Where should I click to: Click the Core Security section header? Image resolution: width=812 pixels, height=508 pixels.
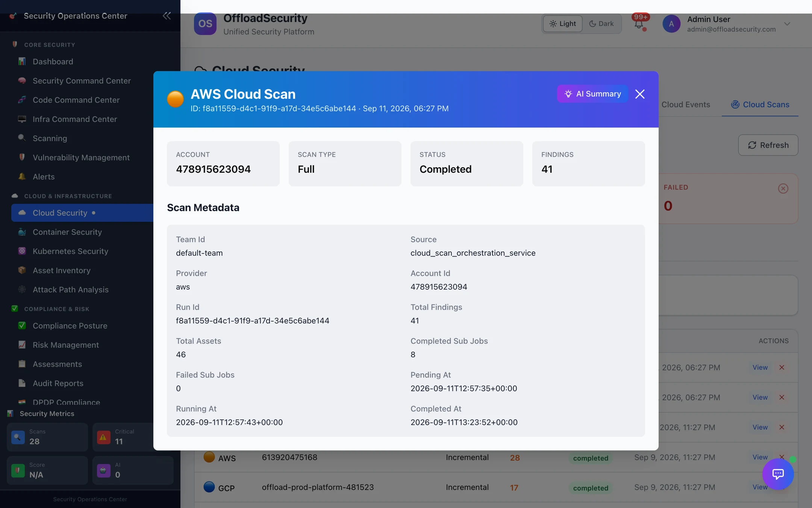click(50, 45)
